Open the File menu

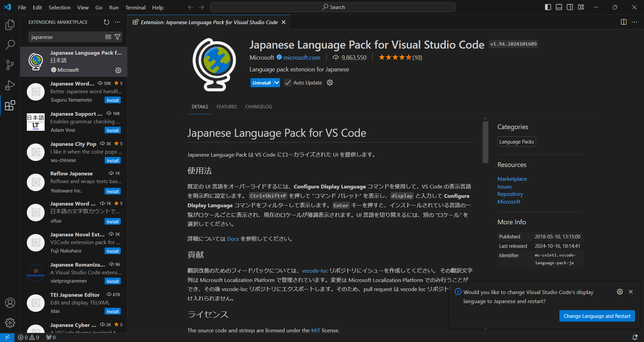pyautogui.click(x=22, y=7)
